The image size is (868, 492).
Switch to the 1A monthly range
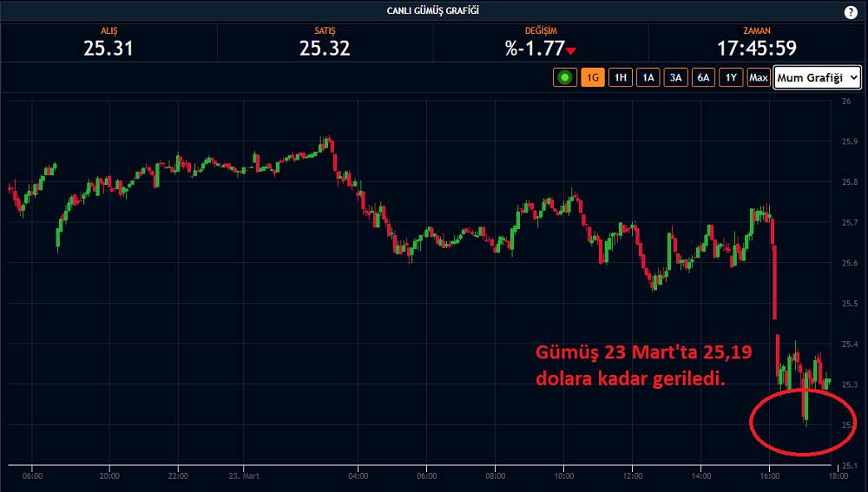pos(648,77)
